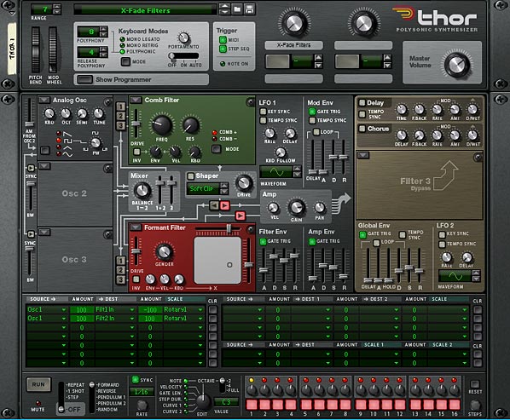The width and height of the screenshot is (510, 420).
Task: Click the sequencer RESET button
Action: click(475, 384)
